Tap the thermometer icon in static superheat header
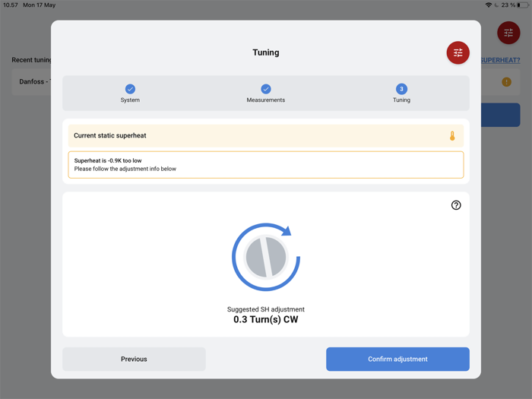Viewport: 532px width, 399px height. click(452, 136)
